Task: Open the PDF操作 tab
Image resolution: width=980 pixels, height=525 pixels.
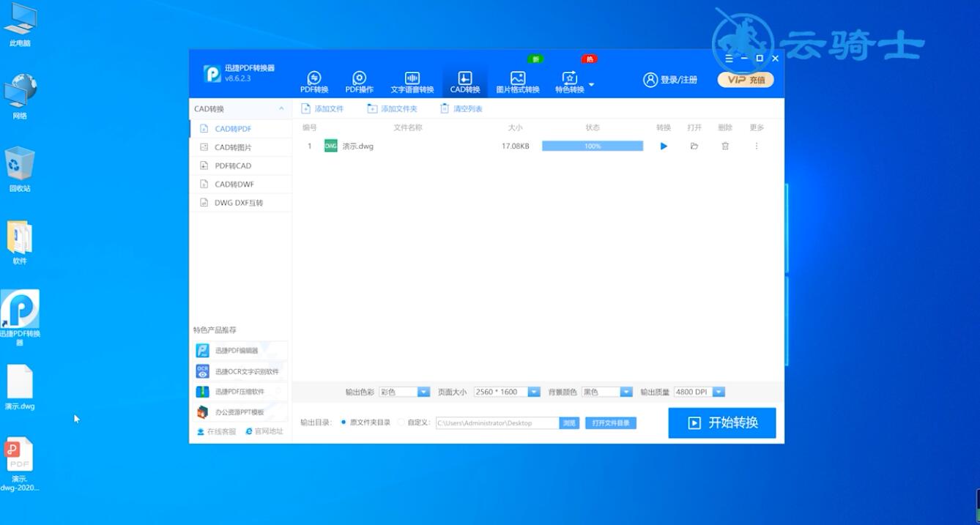Action: (x=359, y=83)
